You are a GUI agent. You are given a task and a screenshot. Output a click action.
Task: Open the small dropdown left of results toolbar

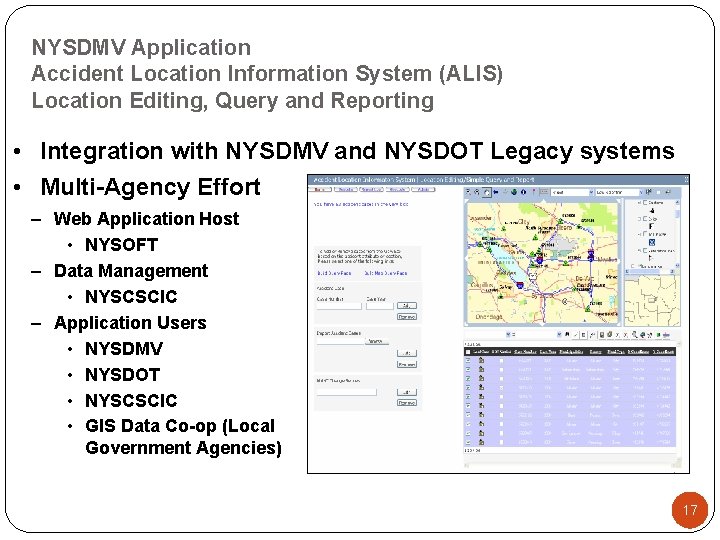pos(508,334)
